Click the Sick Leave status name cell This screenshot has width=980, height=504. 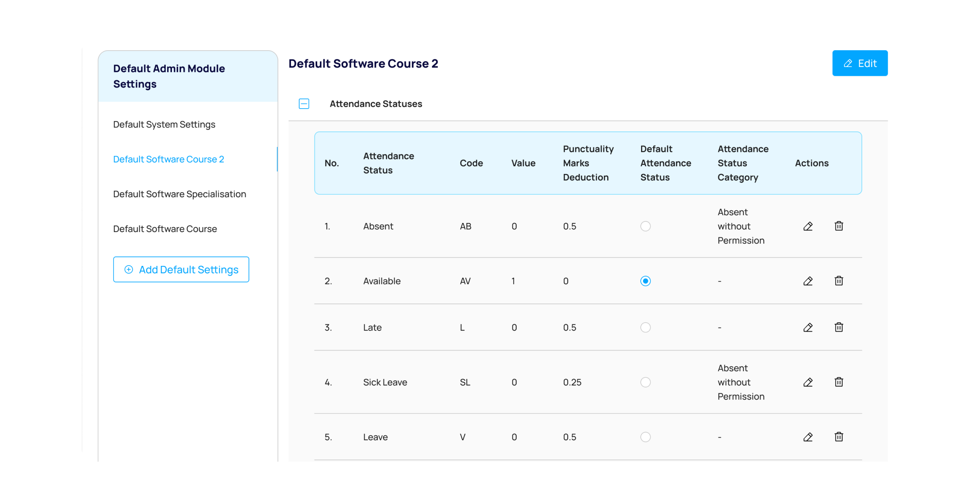[385, 382]
